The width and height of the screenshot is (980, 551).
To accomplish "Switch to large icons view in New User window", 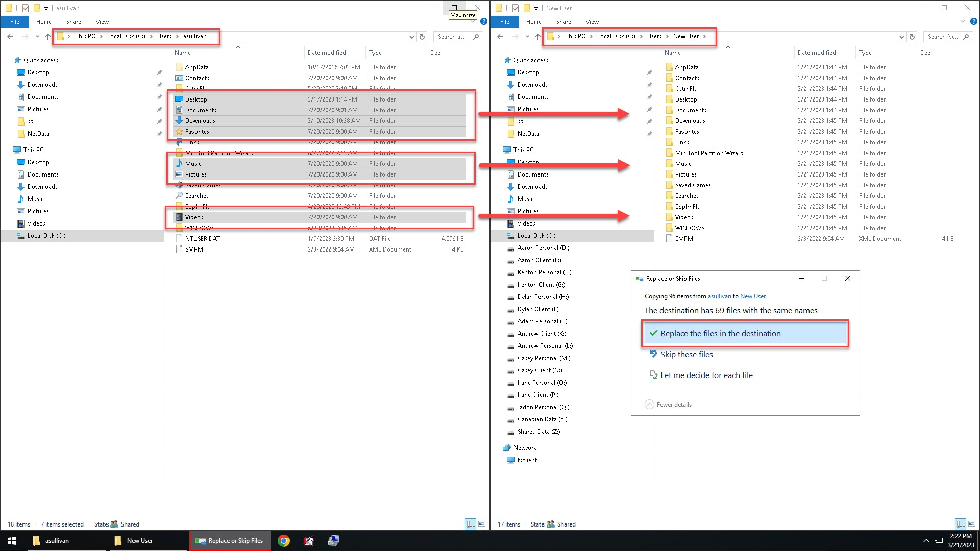I will 972,524.
